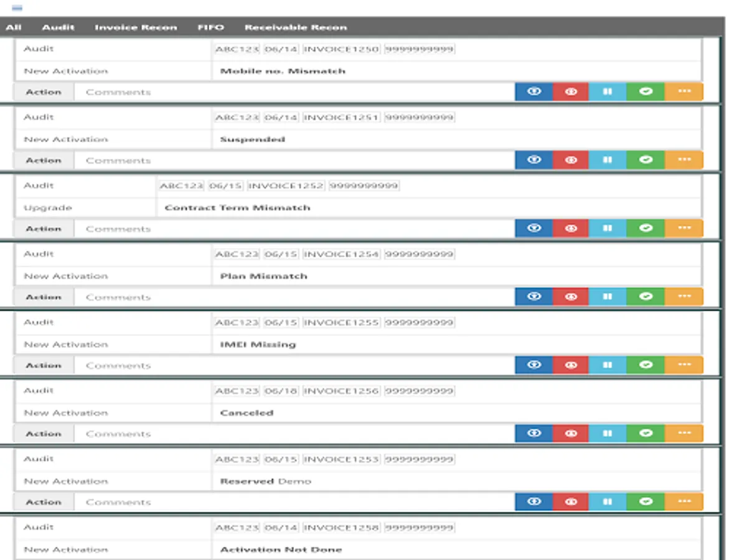
Task: Click the Upgrade label in INVOICE1252 row
Action: (x=47, y=208)
